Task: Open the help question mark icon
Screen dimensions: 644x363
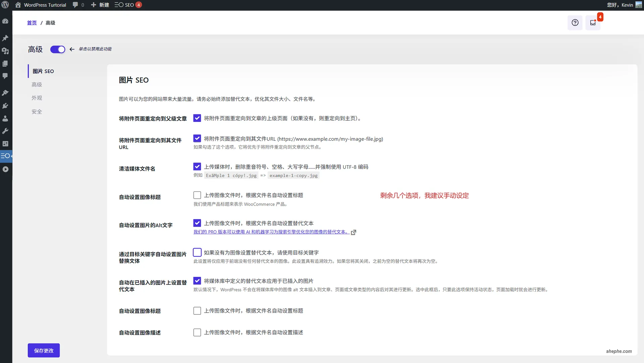Action: click(575, 22)
